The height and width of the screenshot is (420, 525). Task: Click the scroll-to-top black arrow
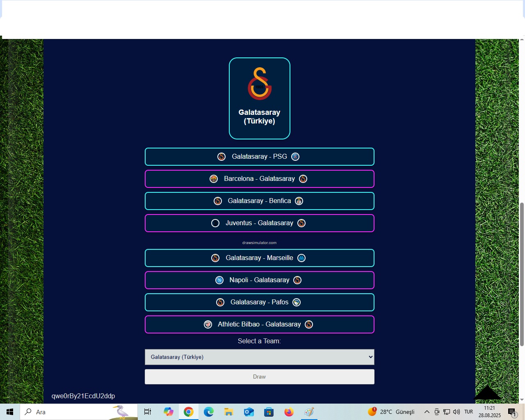pos(487,393)
